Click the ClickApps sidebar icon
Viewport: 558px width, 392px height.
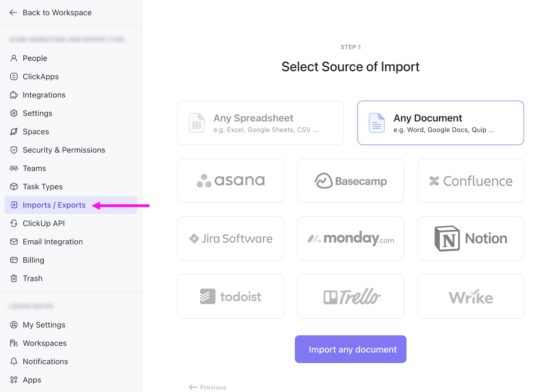pyautogui.click(x=14, y=77)
